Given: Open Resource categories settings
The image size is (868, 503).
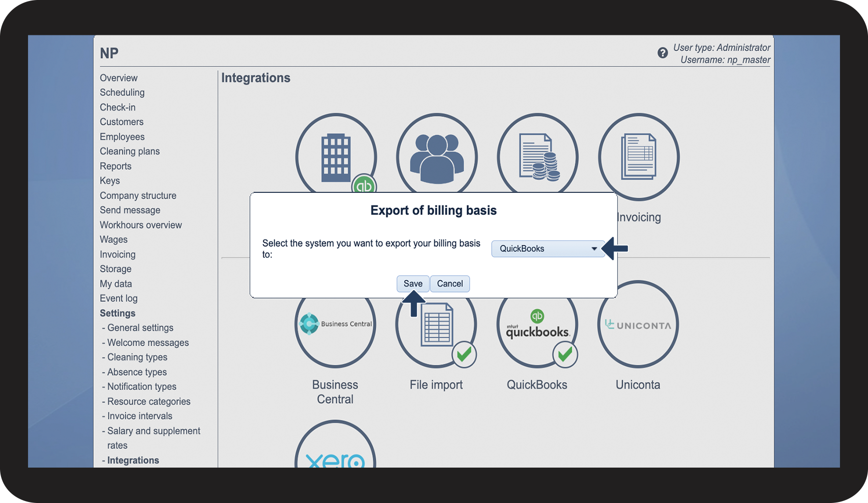Looking at the screenshot, I should [149, 401].
